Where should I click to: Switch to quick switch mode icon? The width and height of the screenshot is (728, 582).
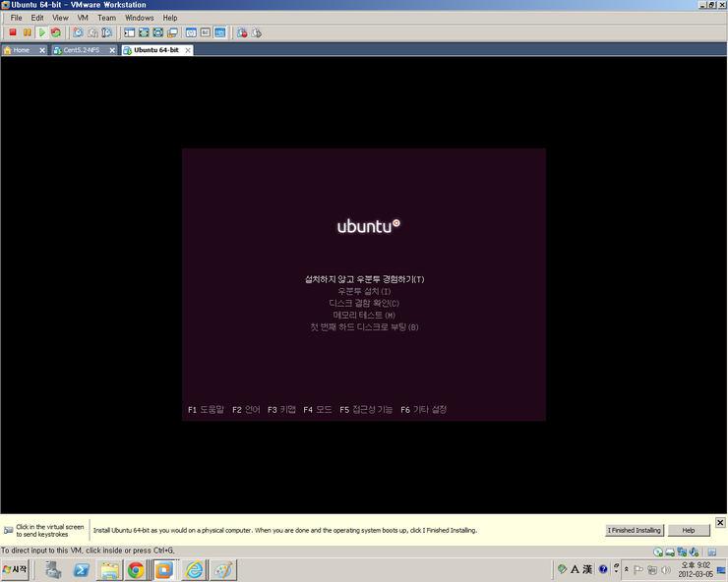pos(157,32)
